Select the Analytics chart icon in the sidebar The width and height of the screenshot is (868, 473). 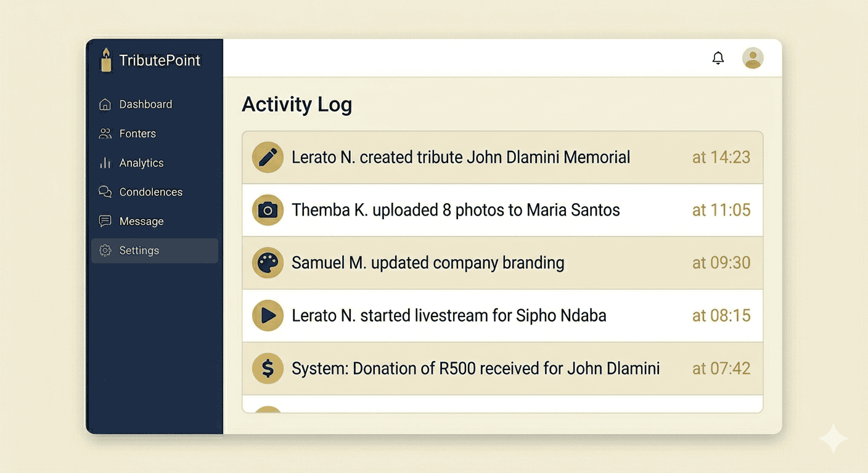[105, 163]
